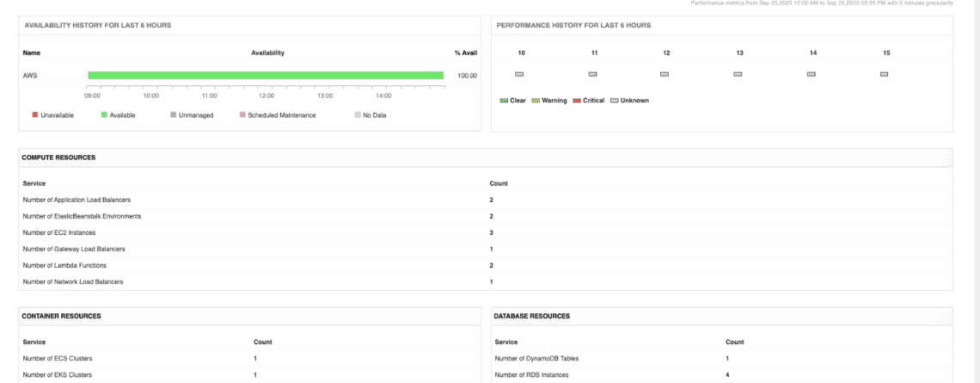The width and height of the screenshot is (980, 383).
Task: Click the Service column header in Compute Resources
Action: tap(34, 183)
